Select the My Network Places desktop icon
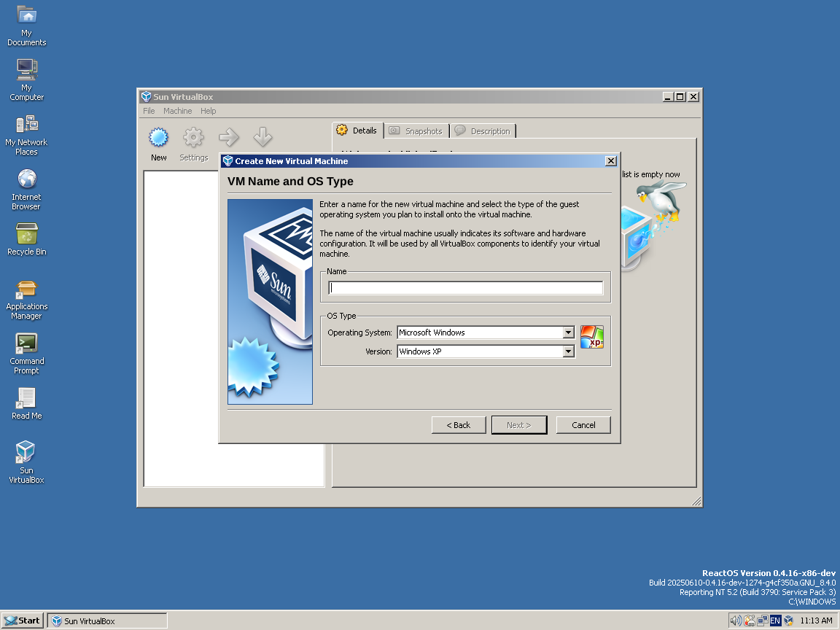 pyautogui.click(x=27, y=135)
